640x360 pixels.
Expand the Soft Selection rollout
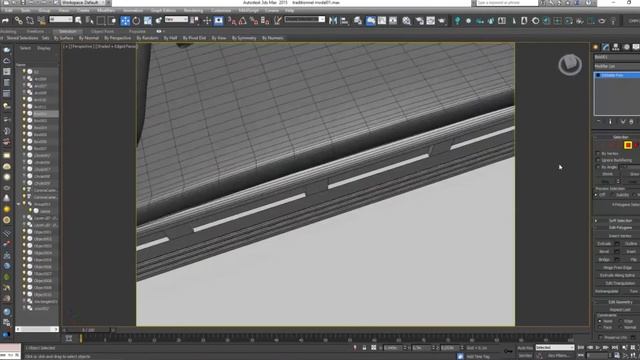pyautogui.click(x=620, y=220)
